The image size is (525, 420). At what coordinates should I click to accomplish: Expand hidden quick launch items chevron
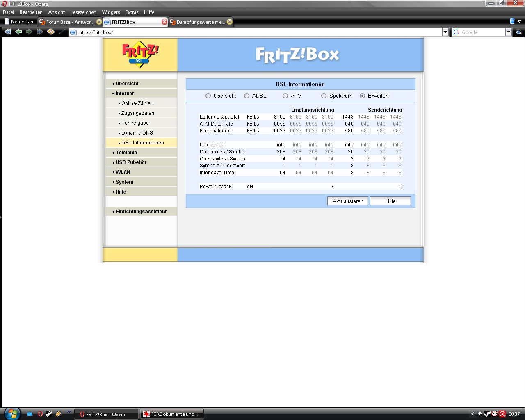point(69,412)
